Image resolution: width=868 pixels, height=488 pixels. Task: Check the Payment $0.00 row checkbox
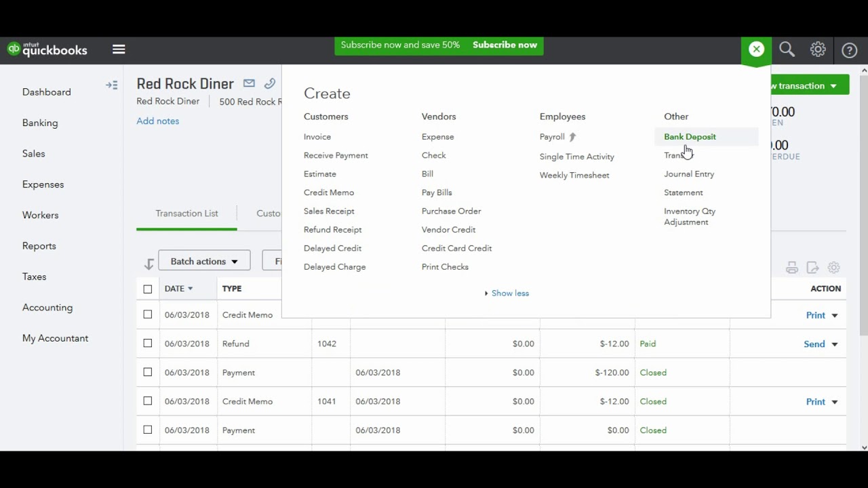(x=148, y=430)
